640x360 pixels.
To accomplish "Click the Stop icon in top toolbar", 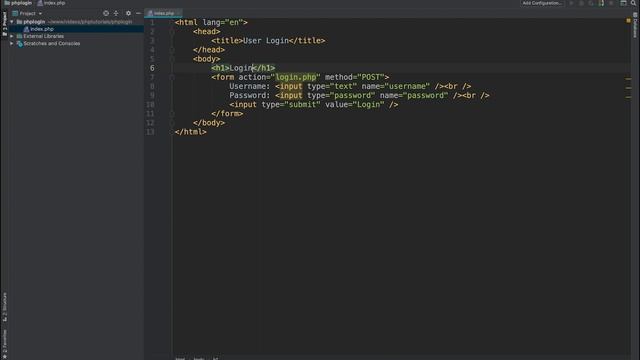I will tap(611, 3).
